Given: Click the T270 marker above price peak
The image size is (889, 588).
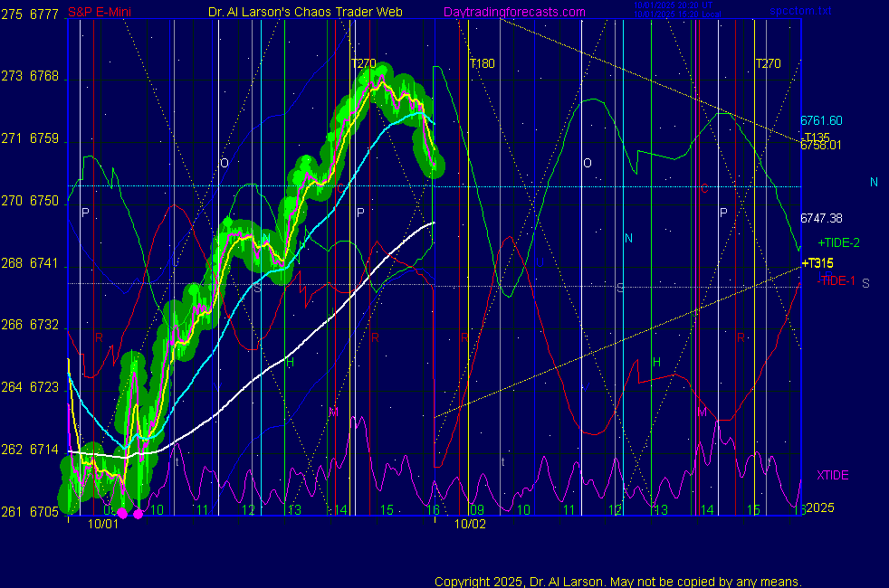Looking at the screenshot, I should point(363,63).
